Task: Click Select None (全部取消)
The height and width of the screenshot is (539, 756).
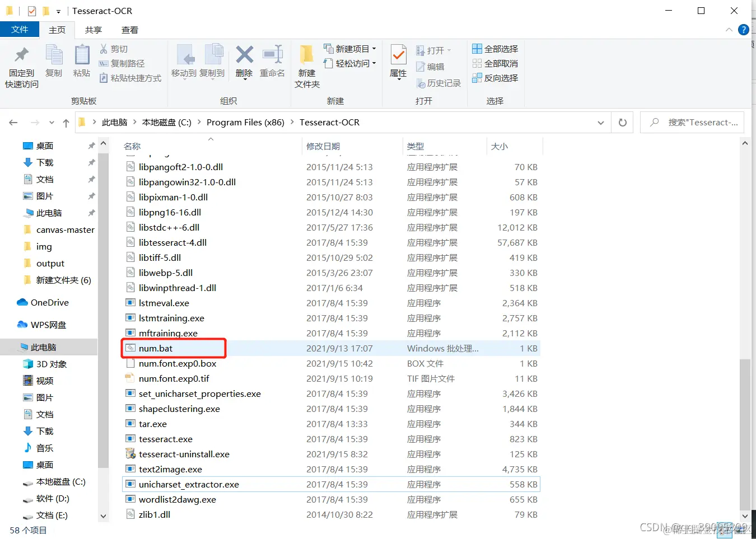Action: tap(495, 63)
